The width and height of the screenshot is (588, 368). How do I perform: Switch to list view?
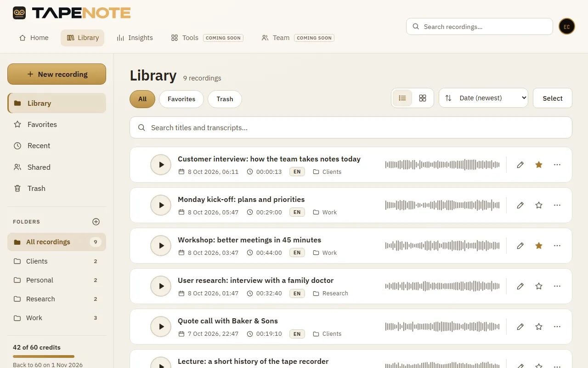pos(402,98)
